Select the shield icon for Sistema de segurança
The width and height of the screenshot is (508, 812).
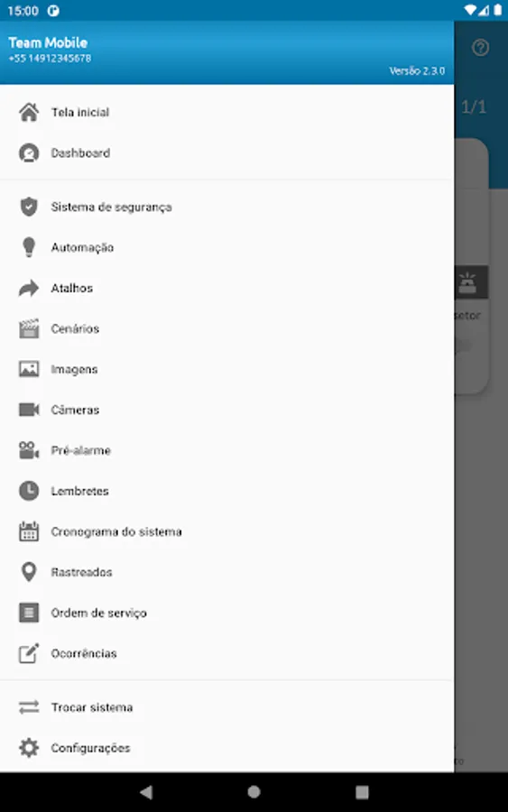(29, 207)
